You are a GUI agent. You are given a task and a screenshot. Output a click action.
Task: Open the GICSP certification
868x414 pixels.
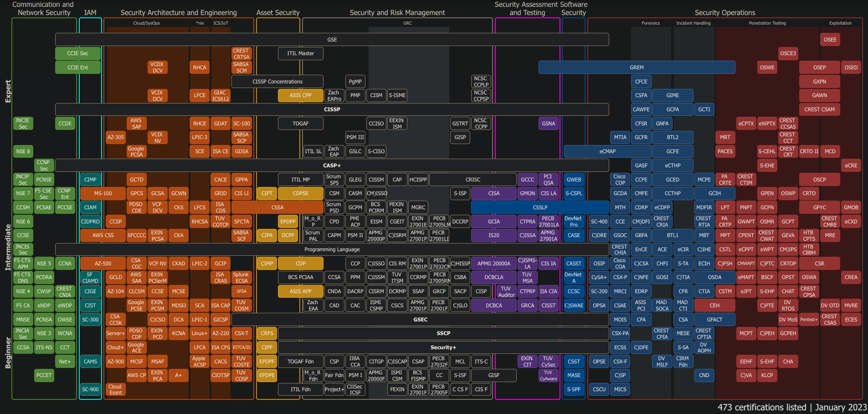pyautogui.click(x=221, y=320)
